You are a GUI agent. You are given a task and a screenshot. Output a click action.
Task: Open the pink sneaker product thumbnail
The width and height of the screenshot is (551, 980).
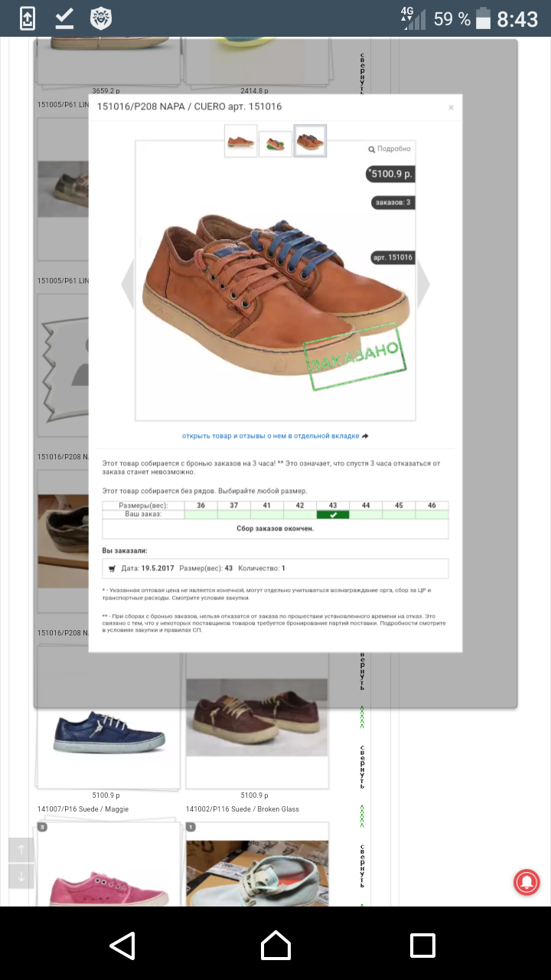(108, 865)
